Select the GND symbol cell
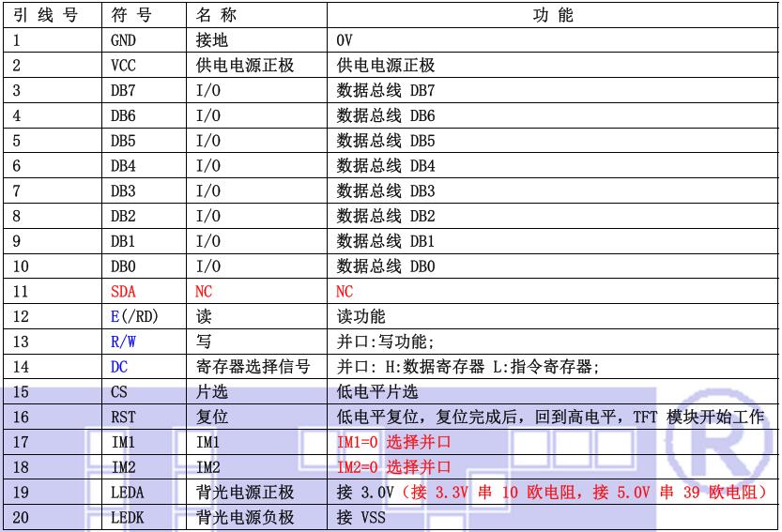Image resolution: width=782 pixels, height=532 pixels. pyautogui.click(x=124, y=41)
